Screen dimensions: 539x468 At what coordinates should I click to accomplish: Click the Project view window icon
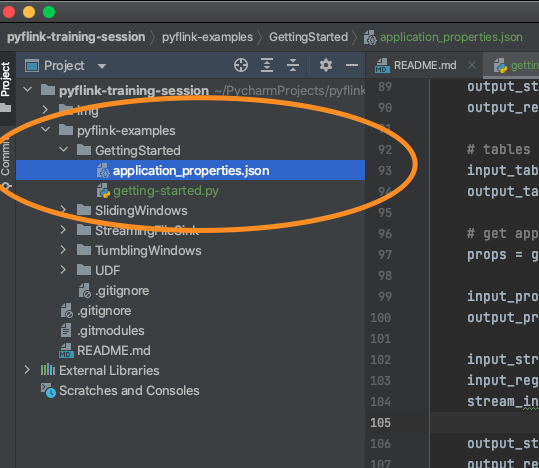(x=32, y=65)
